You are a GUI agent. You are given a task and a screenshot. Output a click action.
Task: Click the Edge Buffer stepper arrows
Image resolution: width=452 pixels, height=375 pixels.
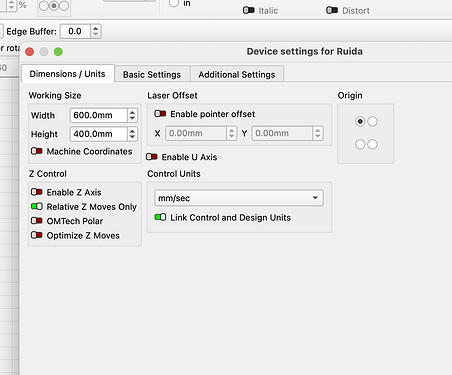[96, 31]
